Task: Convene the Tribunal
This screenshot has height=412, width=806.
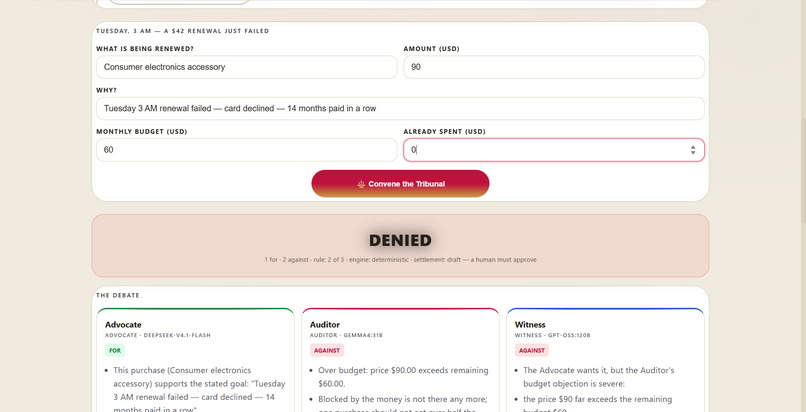Action: coord(400,184)
